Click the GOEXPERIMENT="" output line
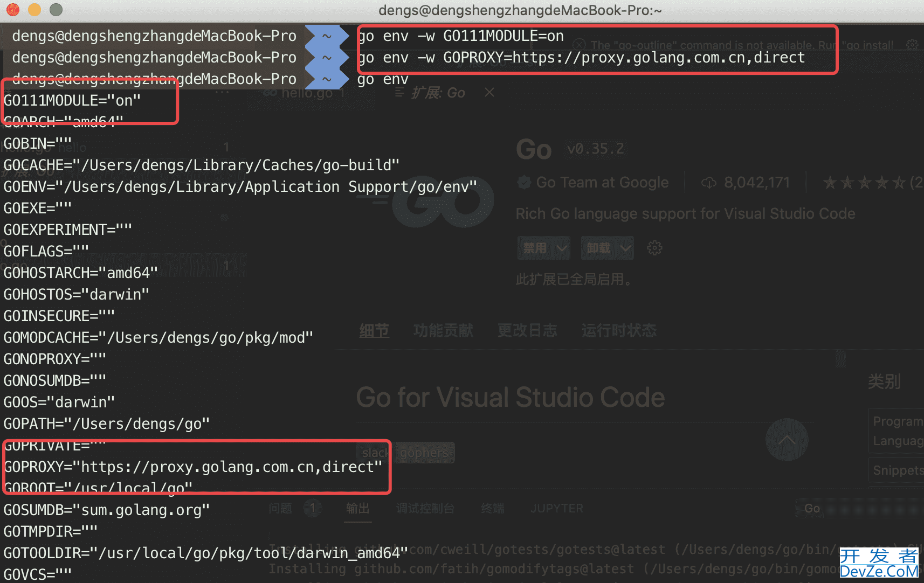The height and width of the screenshot is (583, 924). coord(68,230)
